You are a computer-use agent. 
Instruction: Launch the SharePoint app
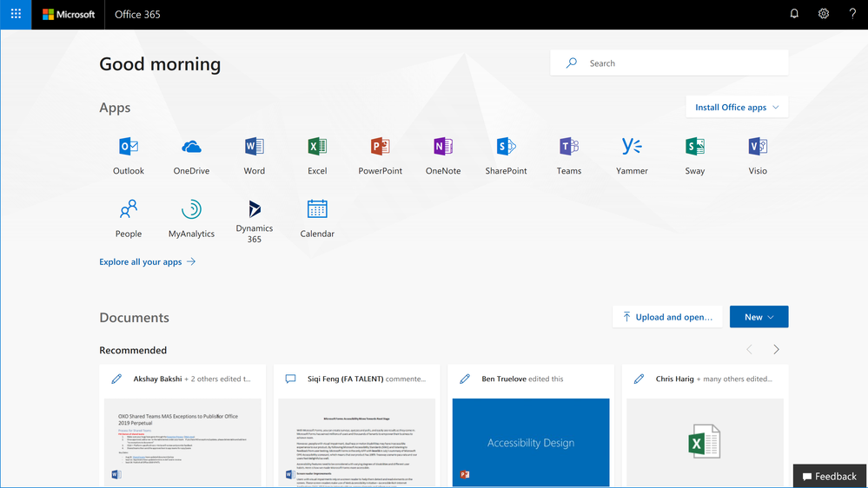506,155
